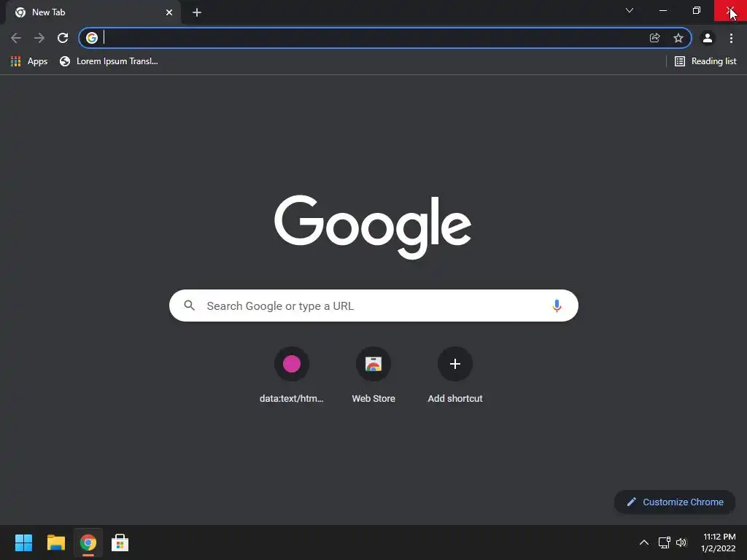
Task: Open the profile avatar menu
Action: (x=708, y=38)
